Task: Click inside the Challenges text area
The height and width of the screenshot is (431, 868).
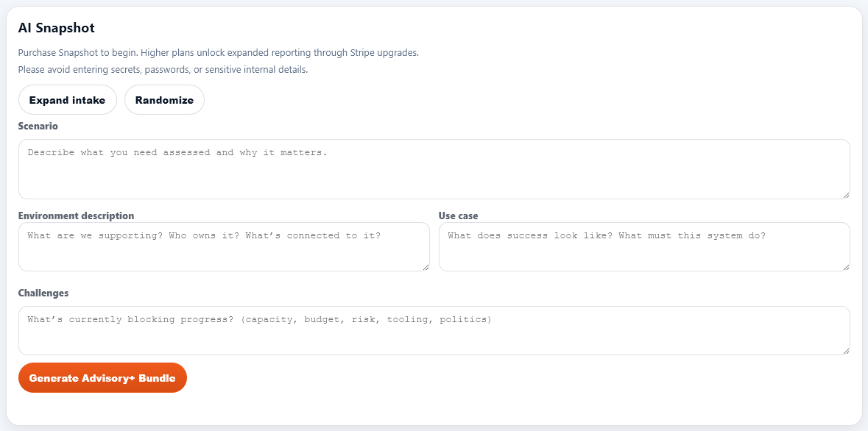Action: (434, 330)
